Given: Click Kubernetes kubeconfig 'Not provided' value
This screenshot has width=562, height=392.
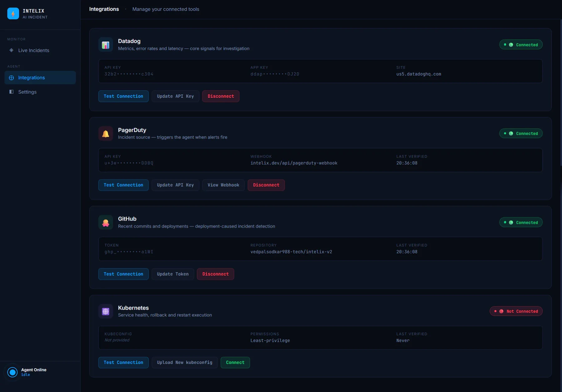Looking at the screenshot, I should pos(117,340).
